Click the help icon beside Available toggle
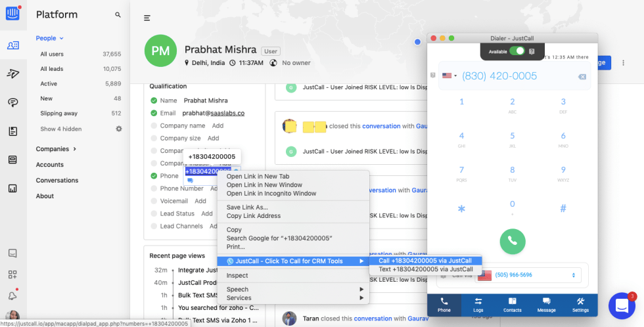 tap(532, 52)
